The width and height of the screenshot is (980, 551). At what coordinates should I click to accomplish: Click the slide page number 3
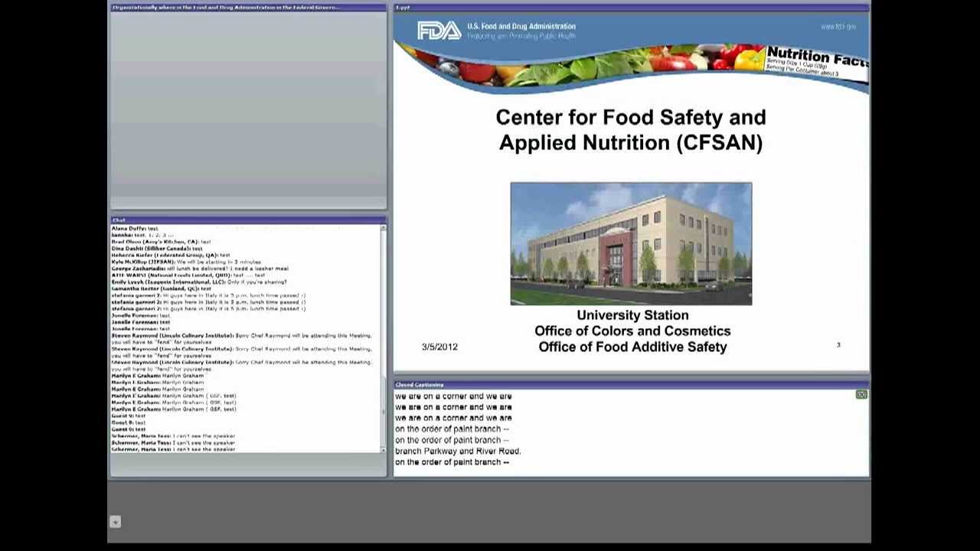click(838, 345)
